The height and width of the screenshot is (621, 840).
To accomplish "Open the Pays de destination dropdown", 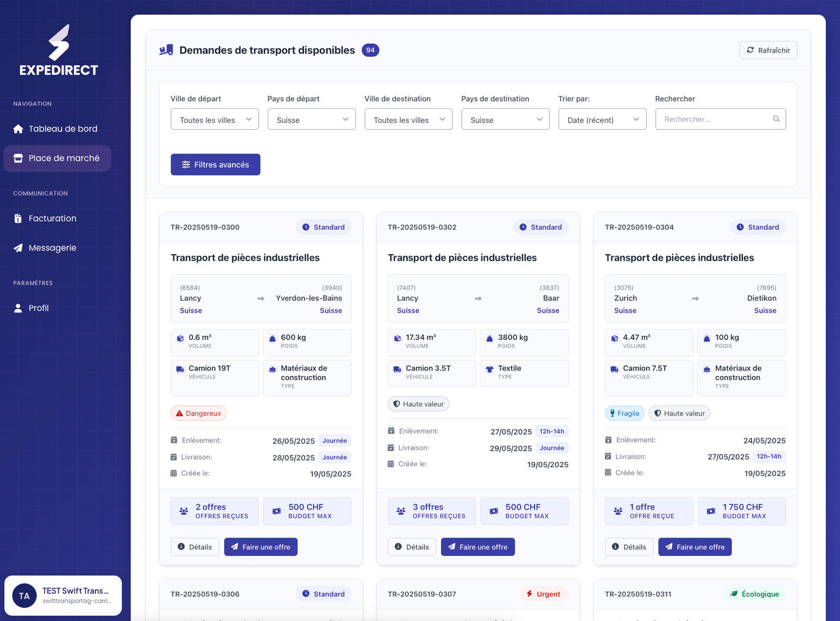I will click(x=506, y=119).
